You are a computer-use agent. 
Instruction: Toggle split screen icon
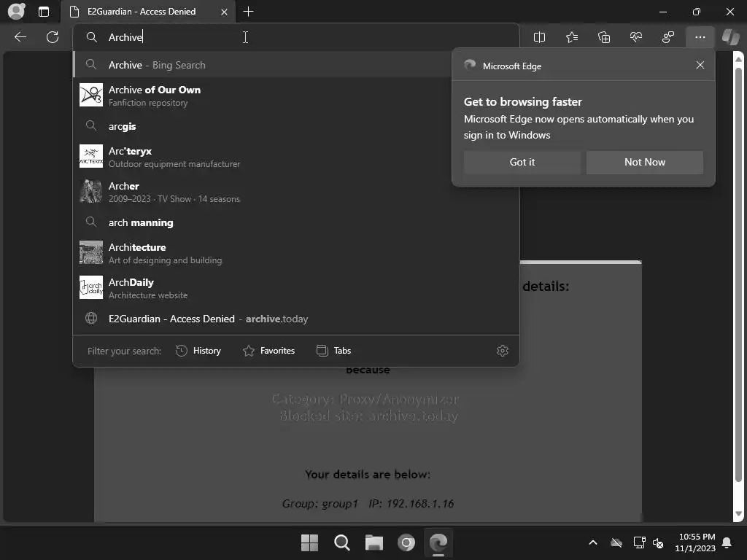tap(539, 37)
